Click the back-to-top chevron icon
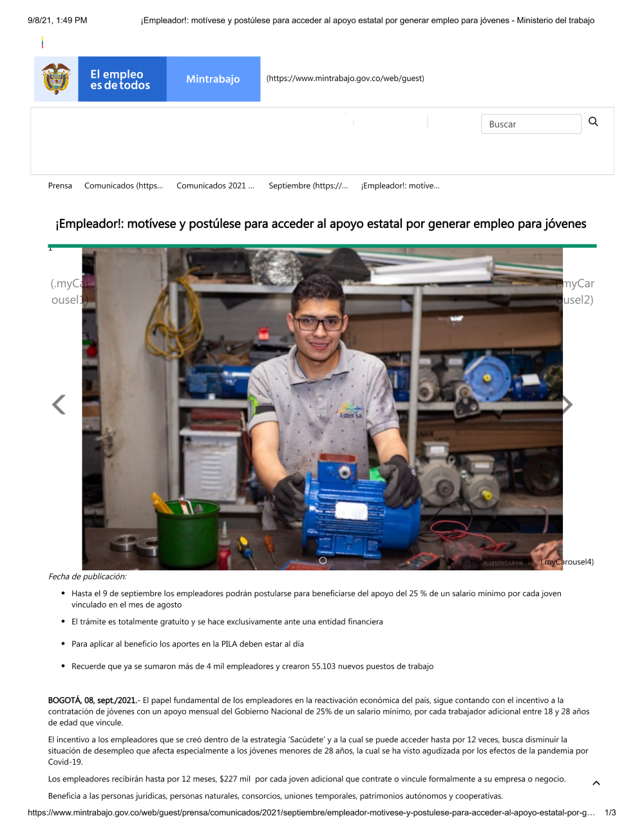This screenshot has height=833, width=644. pyautogui.click(x=596, y=783)
